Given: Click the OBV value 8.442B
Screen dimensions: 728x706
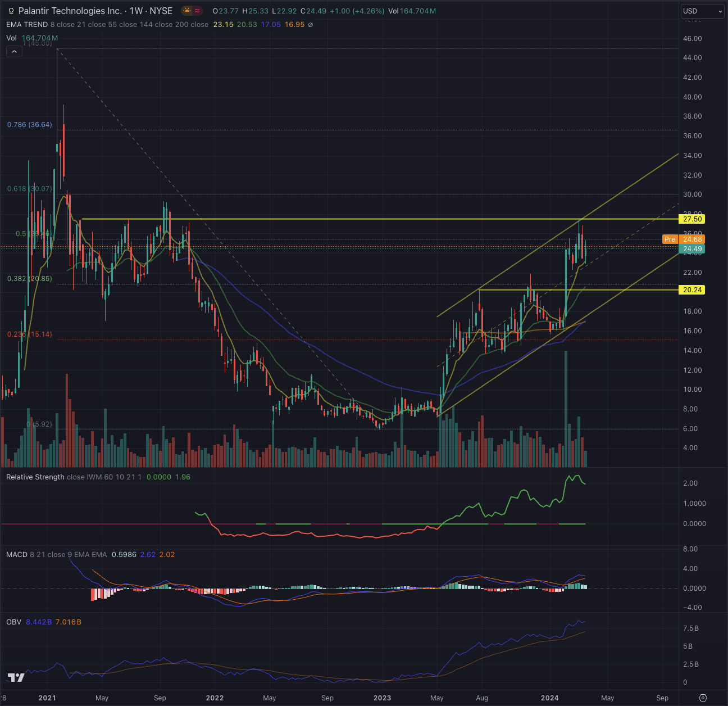Looking at the screenshot, I should [x=39, y=622].
